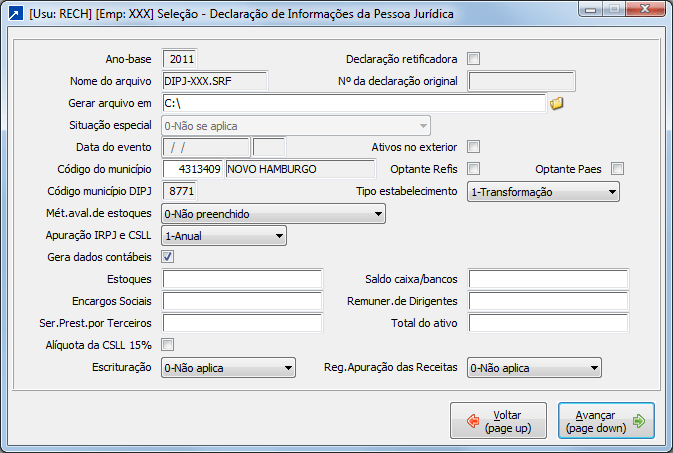The image size is (673, 453).
Task: Click the Ano-base field showing 2011
Action: (x=179, y=59)
